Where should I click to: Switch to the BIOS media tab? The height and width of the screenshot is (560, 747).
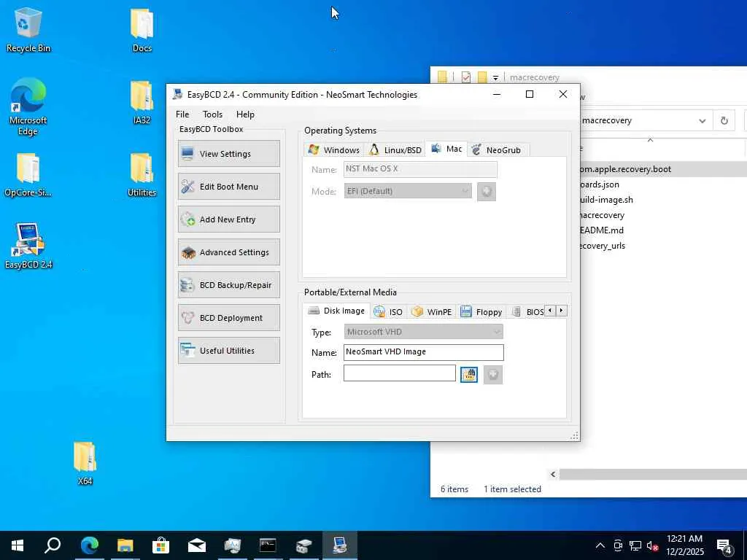527,312
